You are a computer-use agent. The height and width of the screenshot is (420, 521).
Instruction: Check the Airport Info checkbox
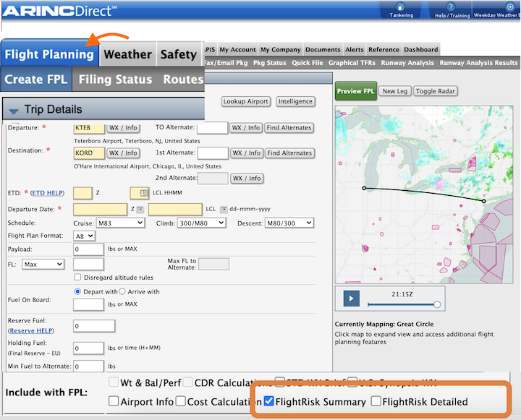114,401
